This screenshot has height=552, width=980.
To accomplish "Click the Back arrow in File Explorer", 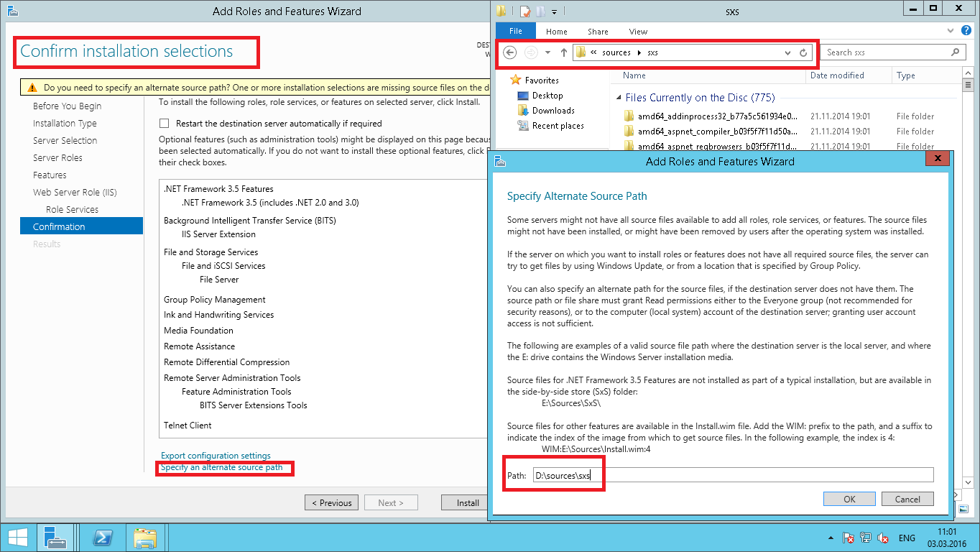I will point(510,52).
